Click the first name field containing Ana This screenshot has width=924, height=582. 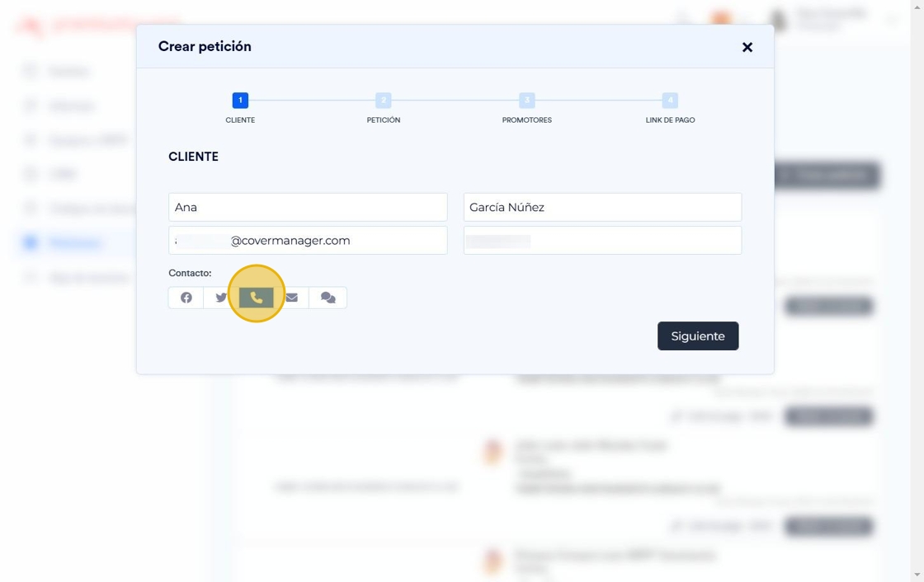tap(308, 207)
